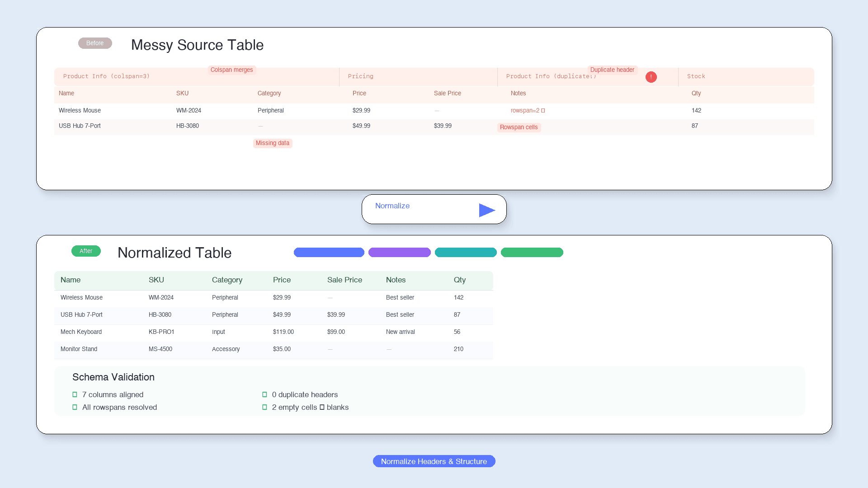This screenshot has width=868, height=488.
Task: Click the Rowspan cells annotation tag
Action: click(x=519, y=127)
